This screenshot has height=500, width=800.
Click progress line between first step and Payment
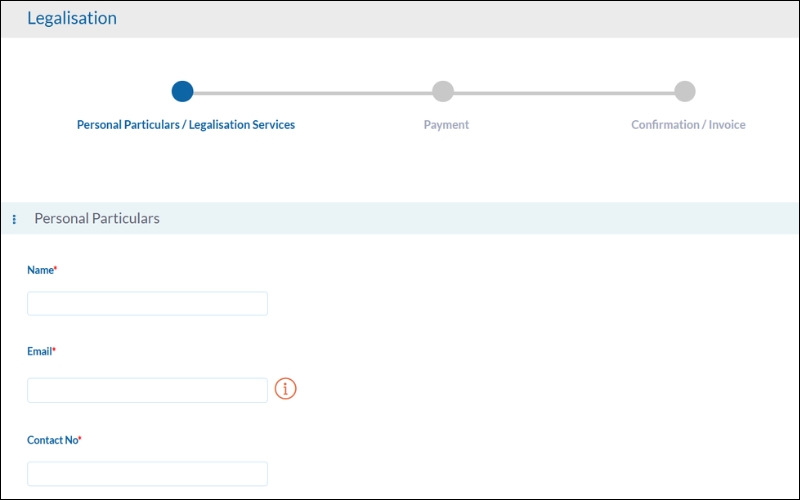[312, 92]
